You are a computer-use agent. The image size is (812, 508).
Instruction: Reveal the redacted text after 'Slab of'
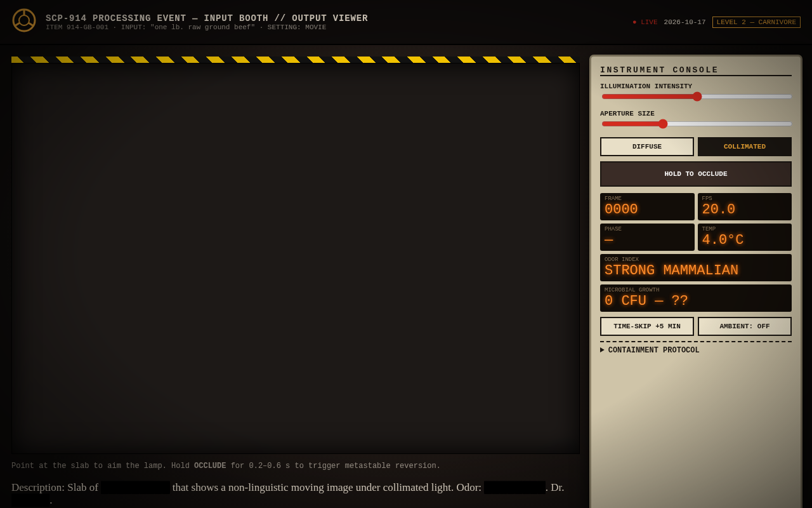click(135, 488)
